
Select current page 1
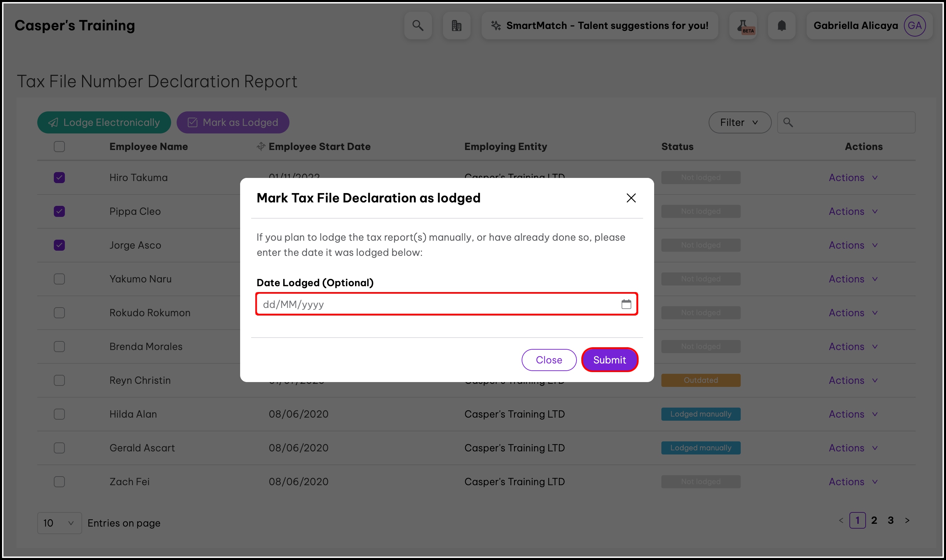click(857, 520)
